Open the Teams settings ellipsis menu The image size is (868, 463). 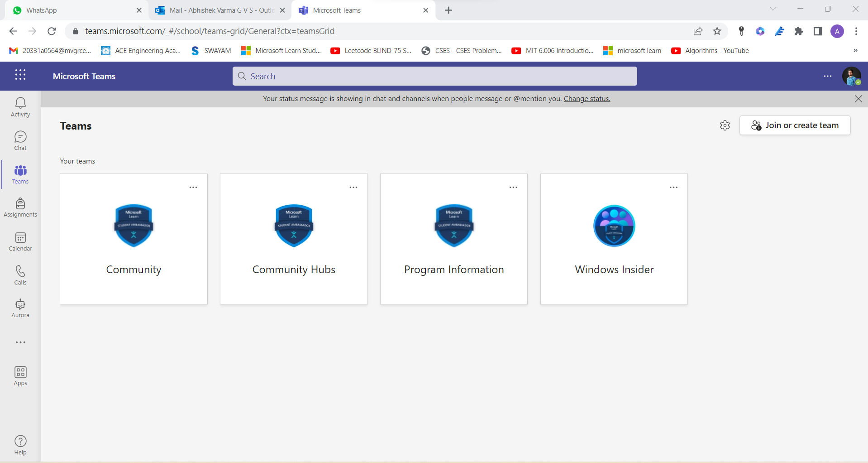click(828, 76)
